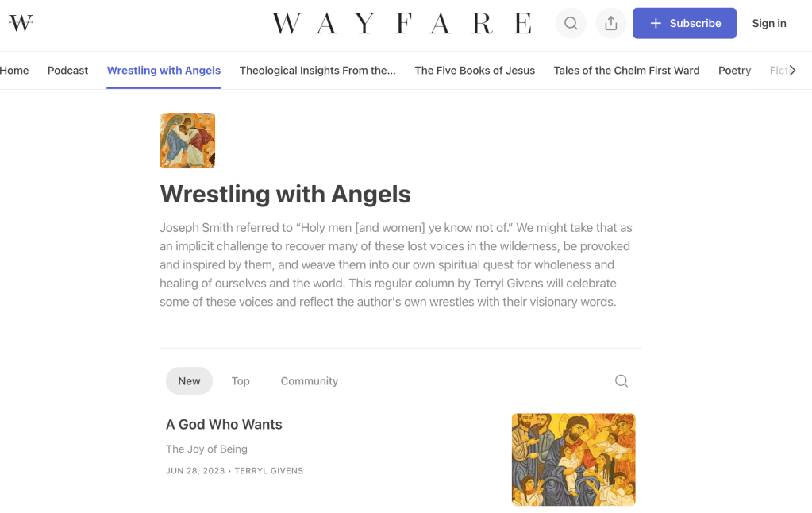Show the Community posts filter
Image resolution: width=812 pixels, height=513 pixels.
tap(309, 381)
